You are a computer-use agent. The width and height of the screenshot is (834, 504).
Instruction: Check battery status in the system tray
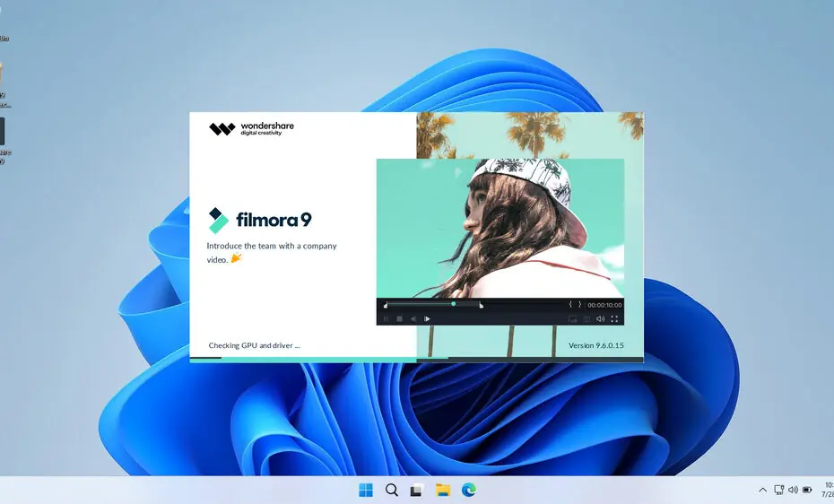click(x=807, y=490)
